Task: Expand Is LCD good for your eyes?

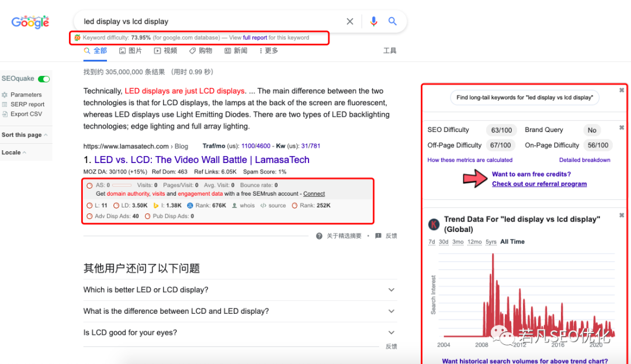Action: (240, 332)
